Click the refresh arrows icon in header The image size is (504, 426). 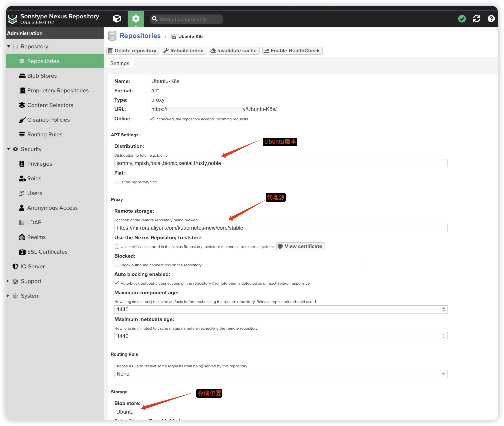477,19
